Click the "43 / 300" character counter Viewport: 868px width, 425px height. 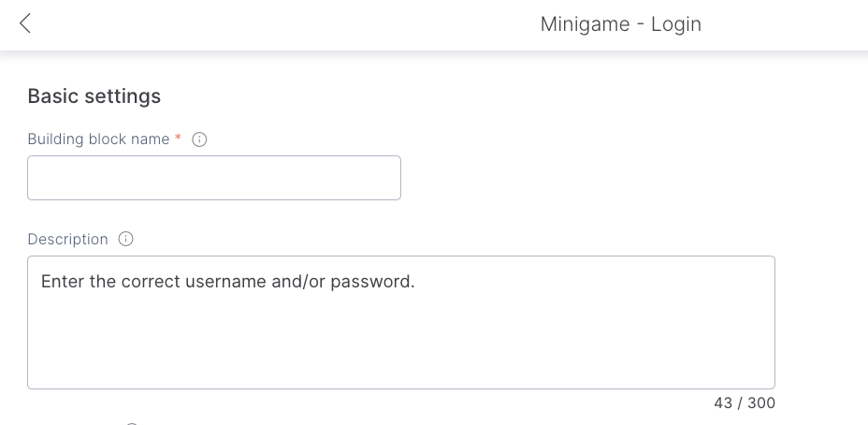coord(745,403)
